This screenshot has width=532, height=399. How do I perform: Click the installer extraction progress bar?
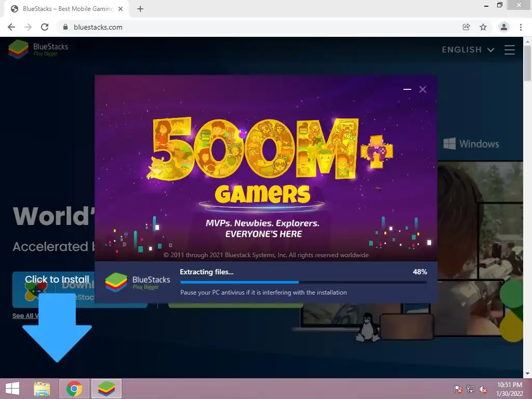tap(303, 282)
